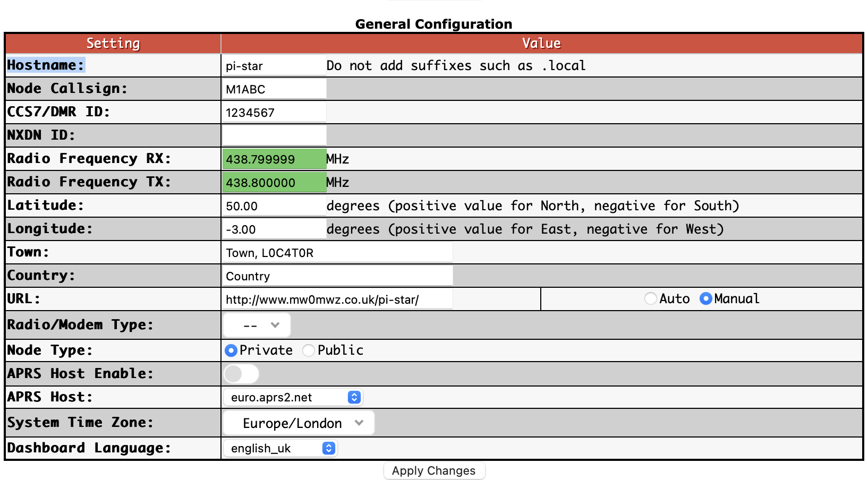Click the URL field containing mw0mwz.co.uk
Viewport: 868px width, 480px height.
tap(337, 298)
